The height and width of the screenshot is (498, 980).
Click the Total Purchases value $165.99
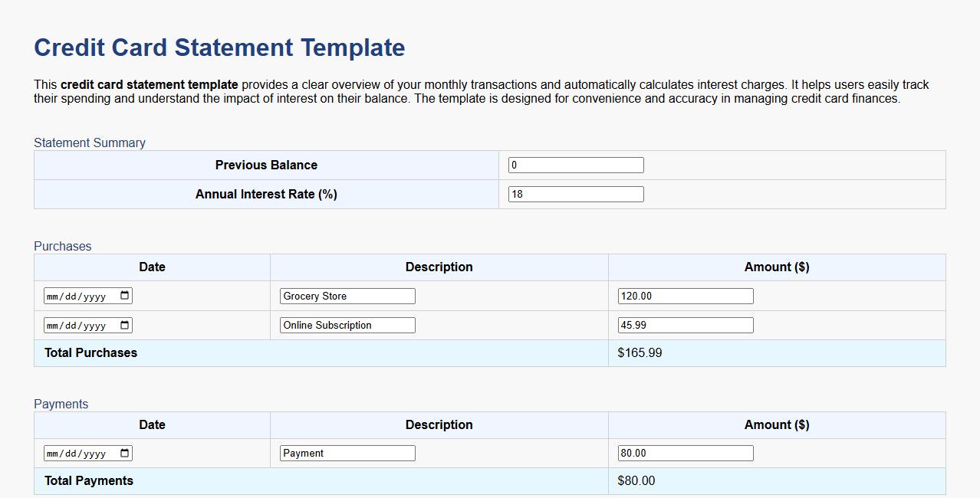pos(640,352)
